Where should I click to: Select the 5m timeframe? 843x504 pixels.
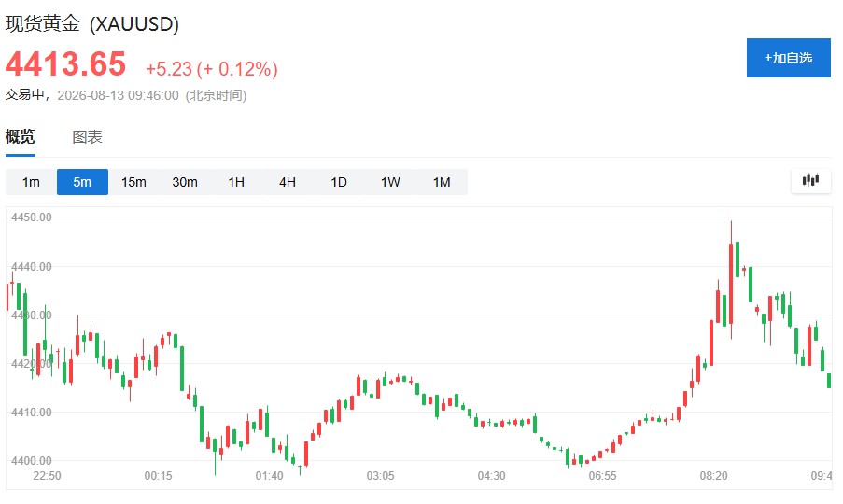tap(82, 182)
